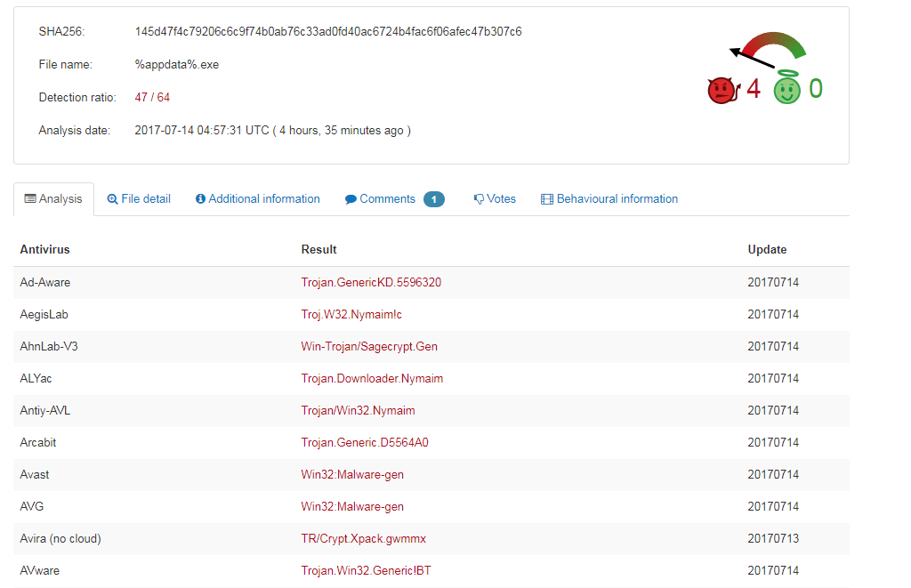Click the result Trojan.Downloader.Nymaim

[372, 378]
